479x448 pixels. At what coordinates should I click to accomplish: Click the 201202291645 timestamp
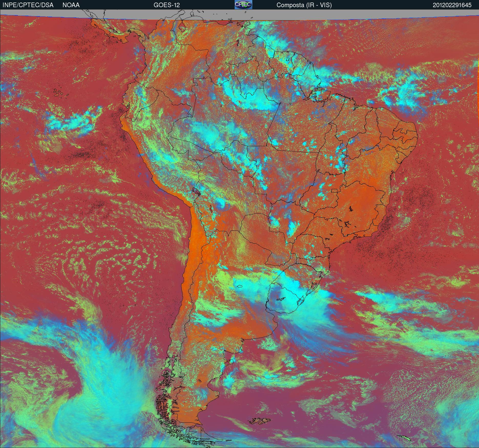click(x=452, y=5)
